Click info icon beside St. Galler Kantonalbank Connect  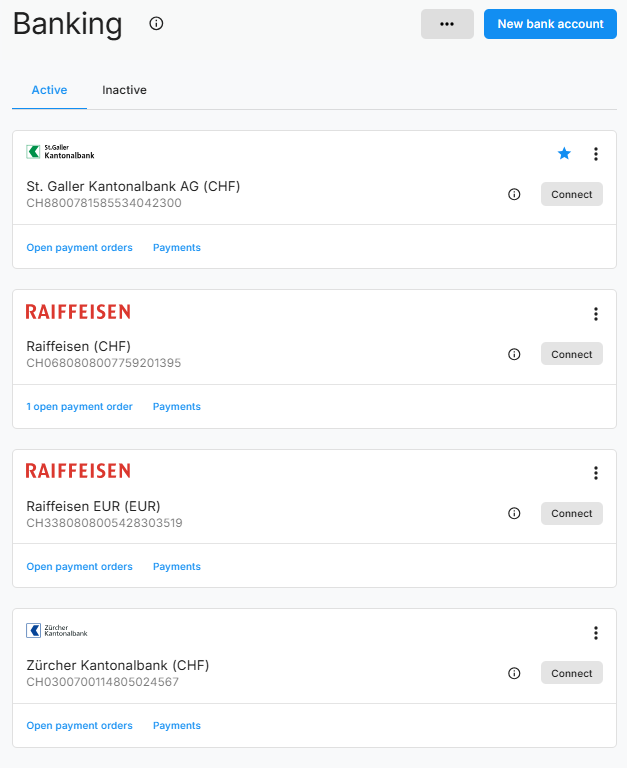[514, 195]
